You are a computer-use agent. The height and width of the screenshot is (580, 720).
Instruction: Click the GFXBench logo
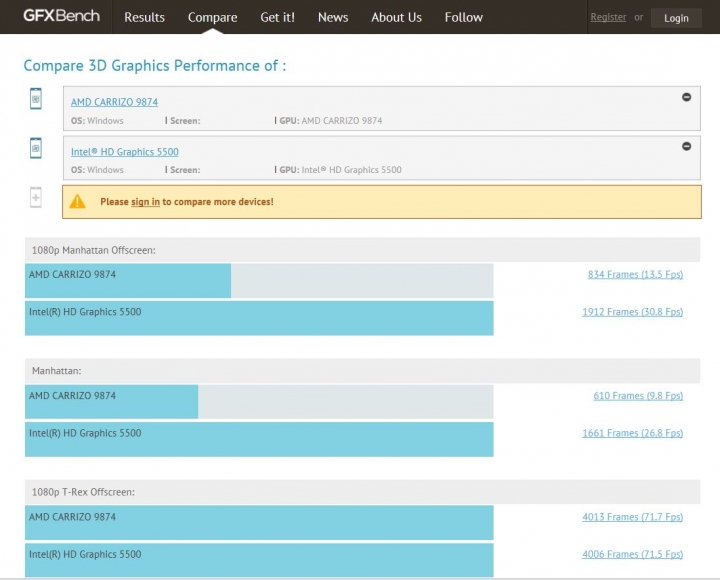pos(62,16)
